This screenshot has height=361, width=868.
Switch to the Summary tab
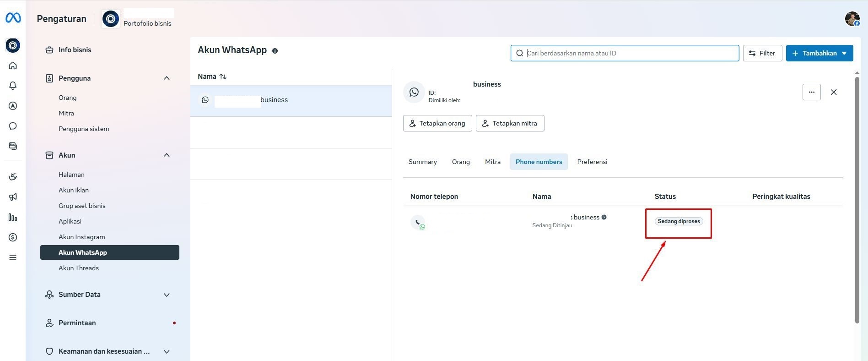point(422,162)
